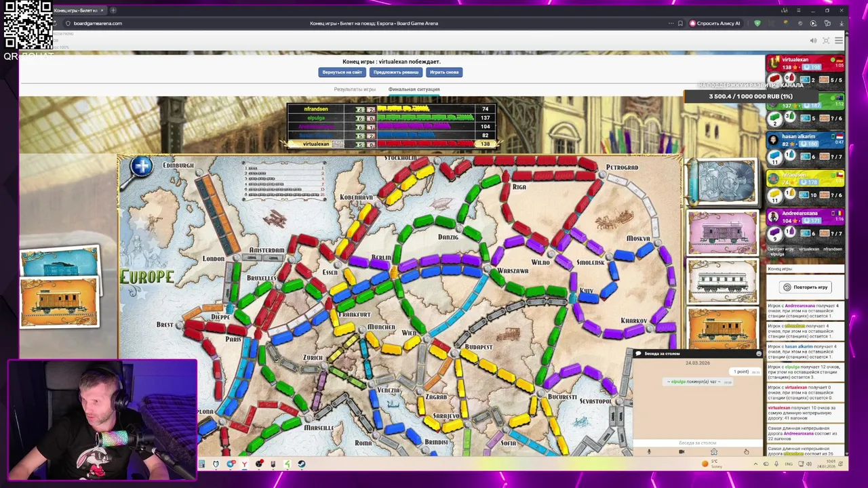Click nfrandsen row in score table
The image size is (868, 488).
[391, 109]
